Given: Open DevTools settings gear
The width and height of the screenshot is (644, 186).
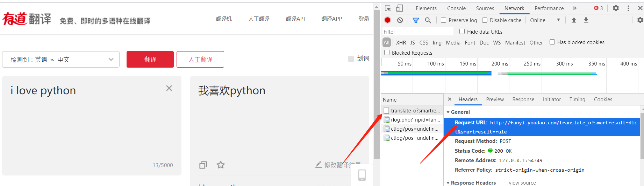Looking at the screenshot, I should point(616,8).
